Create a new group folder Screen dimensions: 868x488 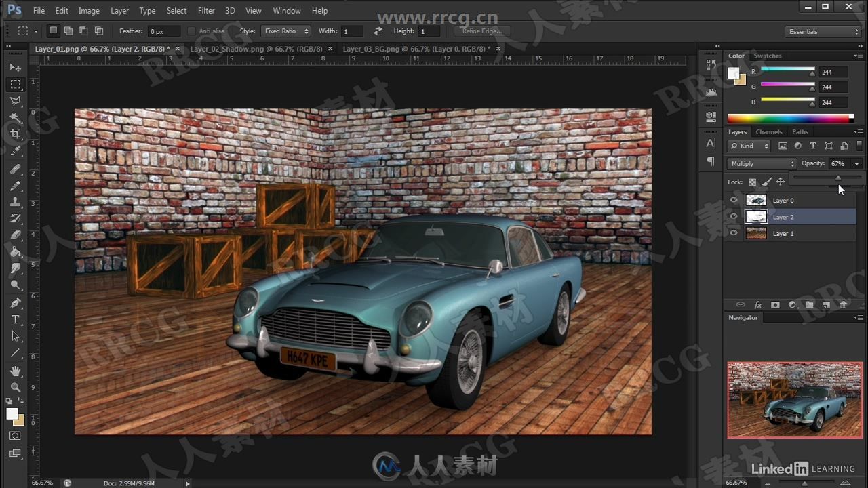pyautogui.click(x=809, y=305)
